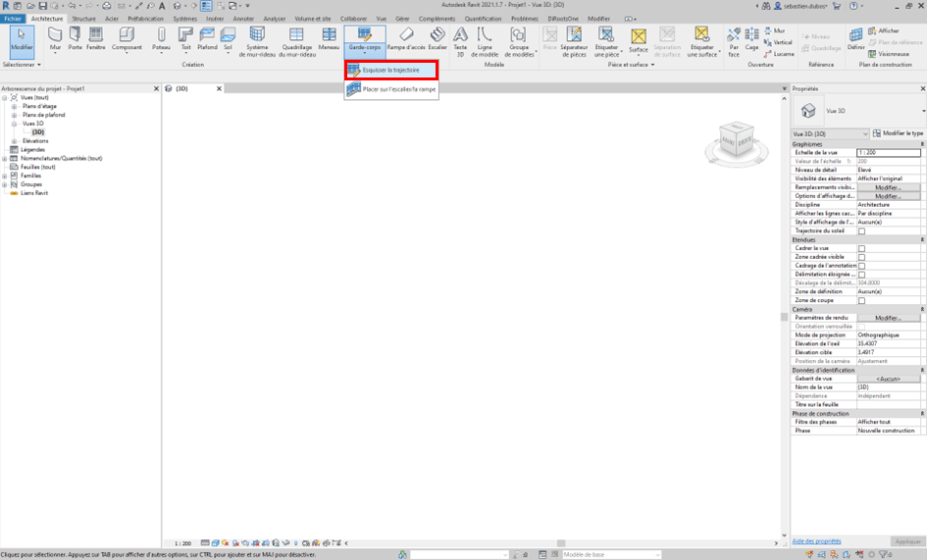Image resolution: width=927 pixels, height=560 pixels.
Task: Enable the Trajectoire du soleil checkbox
Action: (861, 231)
